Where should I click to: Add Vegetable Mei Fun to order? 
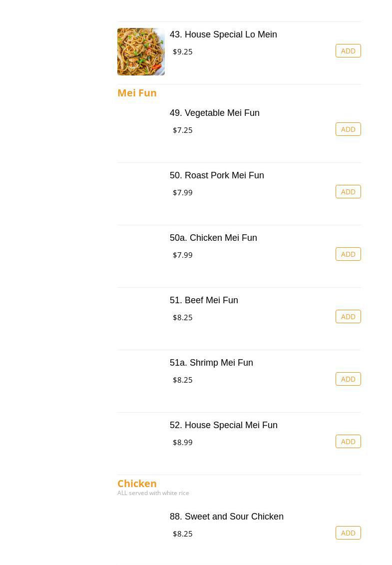tap(348, 129)
